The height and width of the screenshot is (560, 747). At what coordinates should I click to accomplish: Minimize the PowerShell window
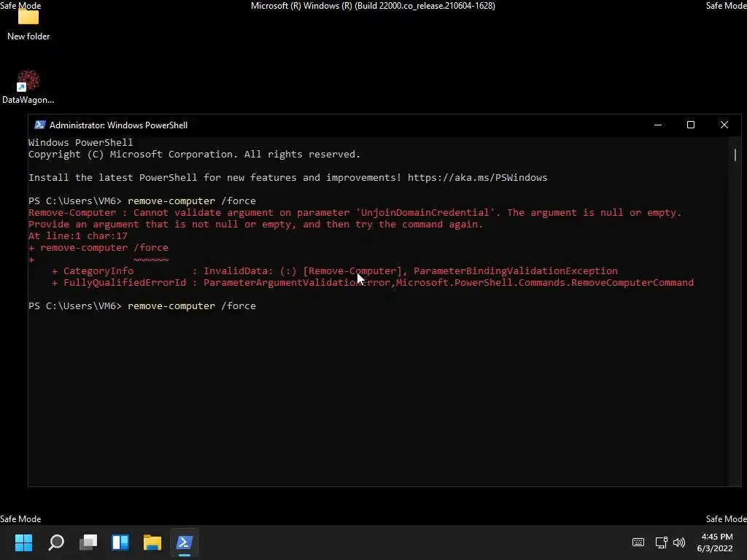click(x=658, y=125)
